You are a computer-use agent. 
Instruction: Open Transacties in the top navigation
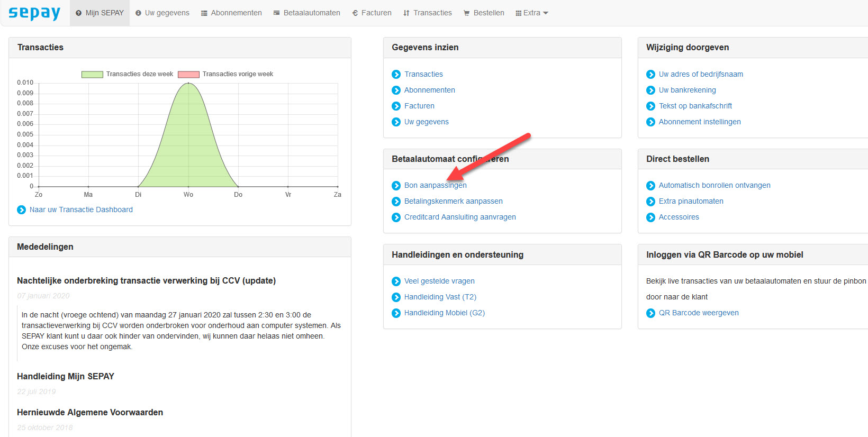(x=427, y=13)
